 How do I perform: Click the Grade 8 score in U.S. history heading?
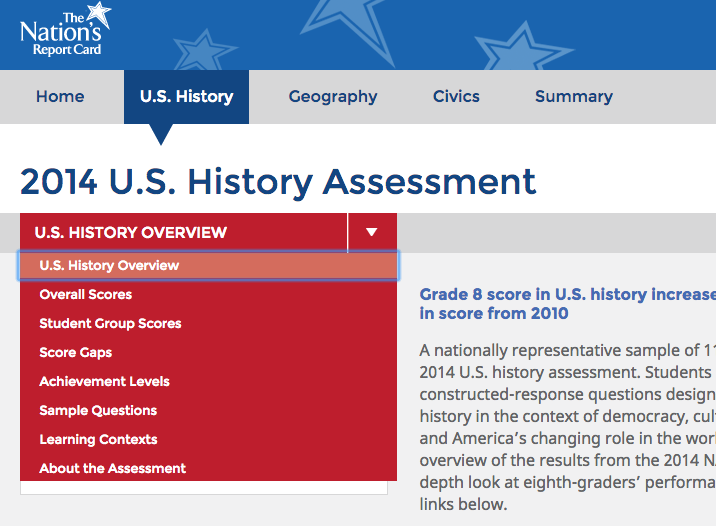[568, 304]
